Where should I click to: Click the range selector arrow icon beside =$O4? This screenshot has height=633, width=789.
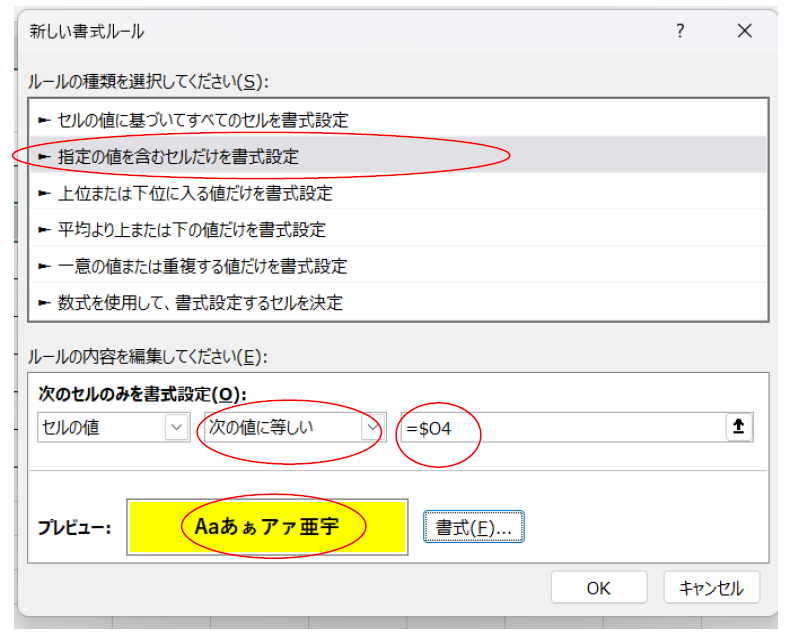point(738,427)
